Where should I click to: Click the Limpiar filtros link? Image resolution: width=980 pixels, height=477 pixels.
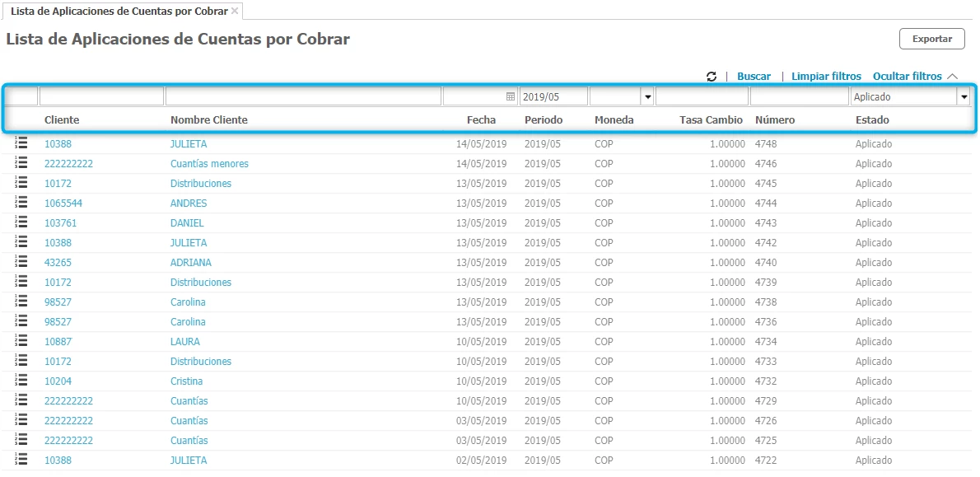826,77
